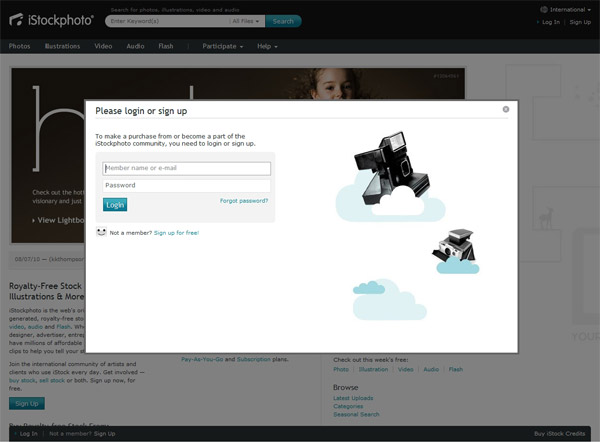Click the International globe icon

click(x=544, y=10)
